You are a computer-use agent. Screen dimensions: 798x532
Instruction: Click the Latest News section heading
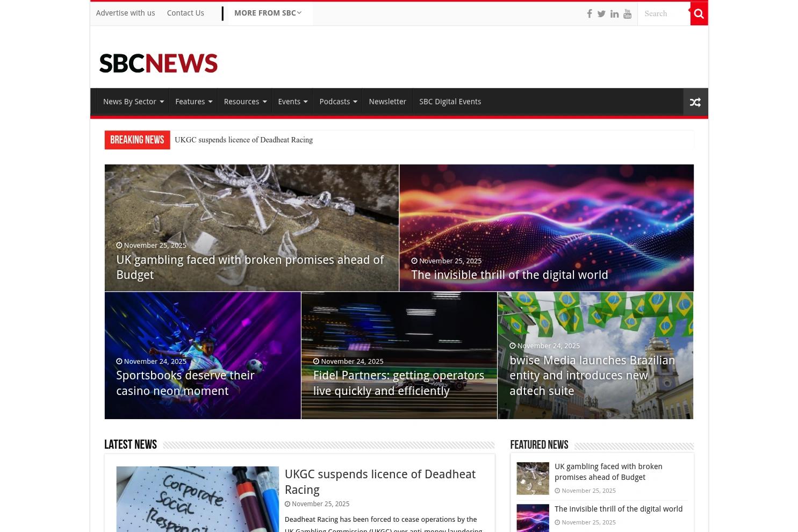131,445
